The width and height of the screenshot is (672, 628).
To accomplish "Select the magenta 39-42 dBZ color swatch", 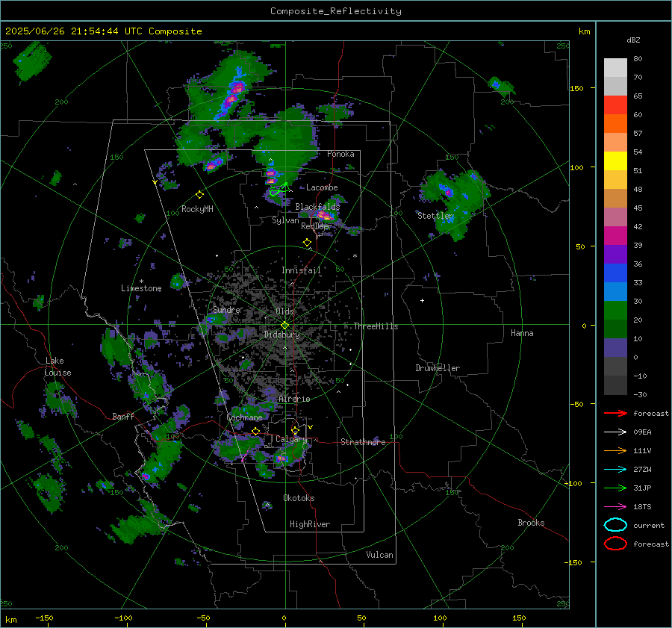I will coord(615,236).
